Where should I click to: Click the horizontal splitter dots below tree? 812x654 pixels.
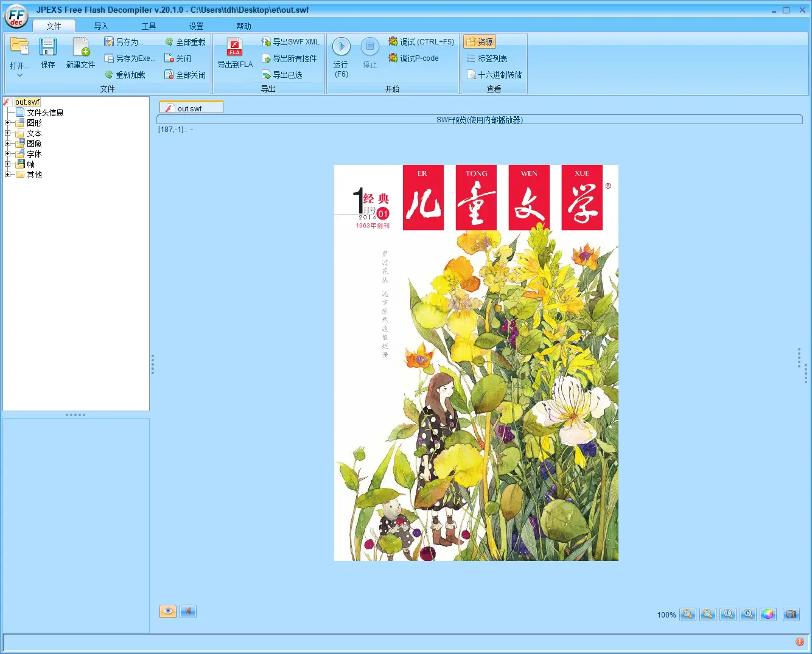pos(75,415)
